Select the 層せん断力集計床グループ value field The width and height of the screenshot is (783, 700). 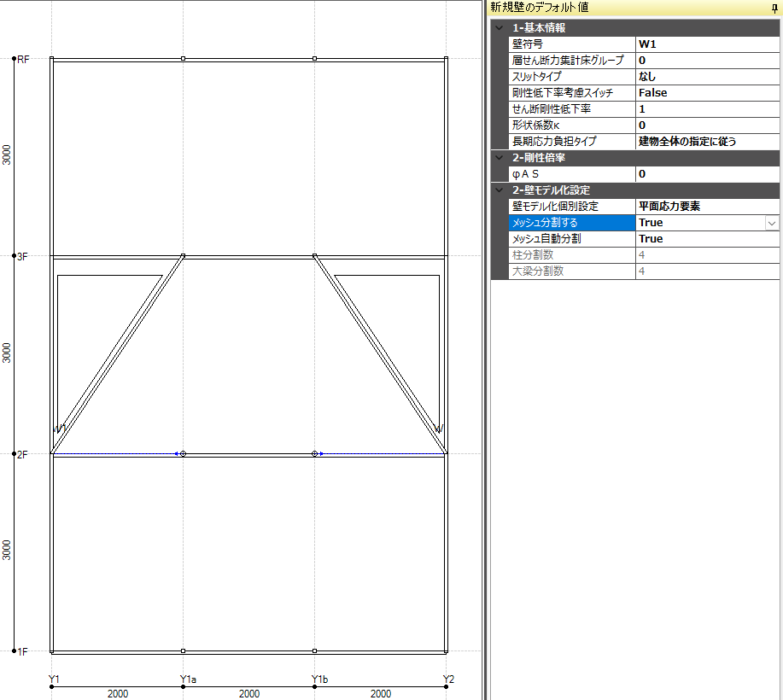[x=707, y=61]
